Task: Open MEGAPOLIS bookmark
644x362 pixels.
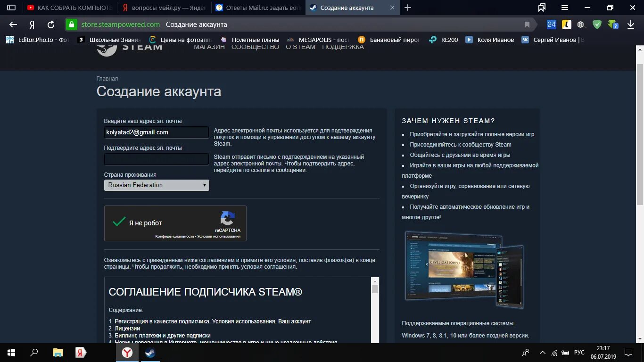Action: coord(318,40)
